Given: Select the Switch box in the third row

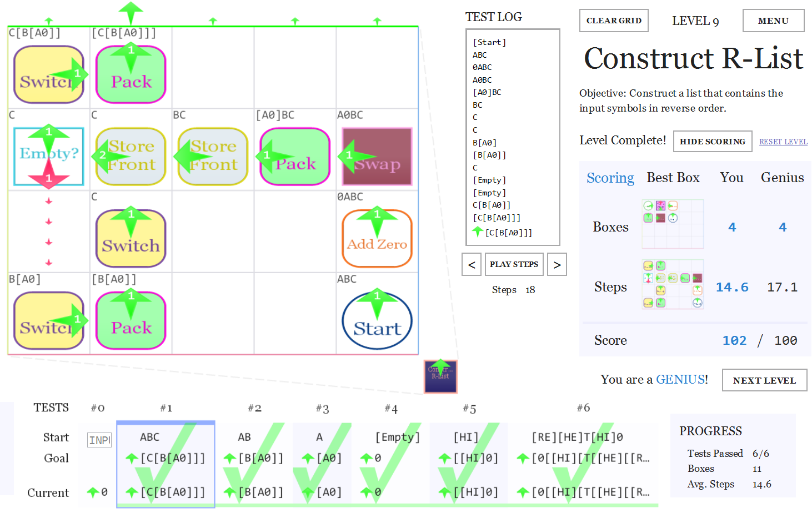Looking at the screenshot, I should pos(131,239).
